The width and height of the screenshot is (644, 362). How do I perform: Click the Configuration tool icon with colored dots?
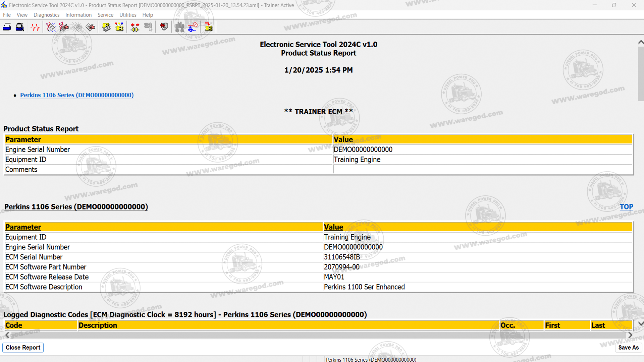pos(119,27)
